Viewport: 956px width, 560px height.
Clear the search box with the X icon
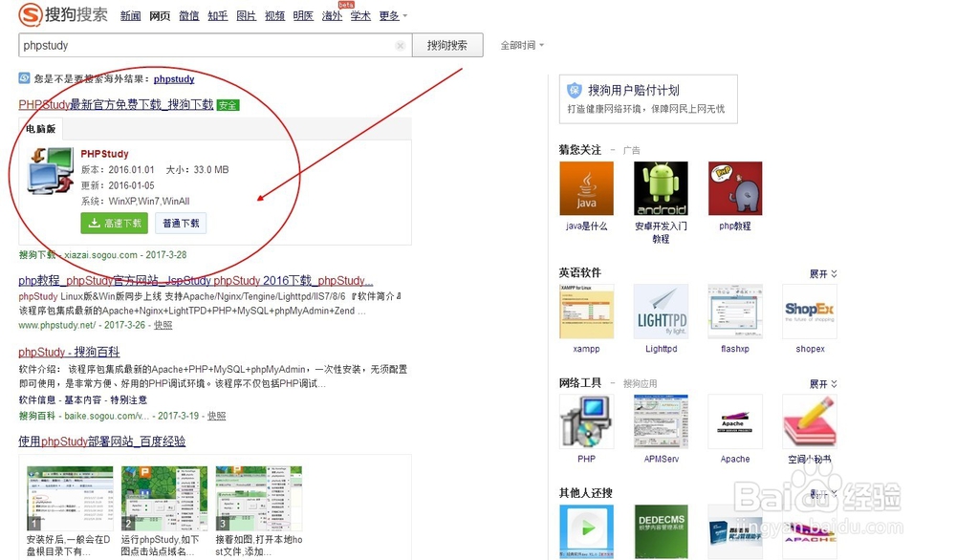[400, 46]
